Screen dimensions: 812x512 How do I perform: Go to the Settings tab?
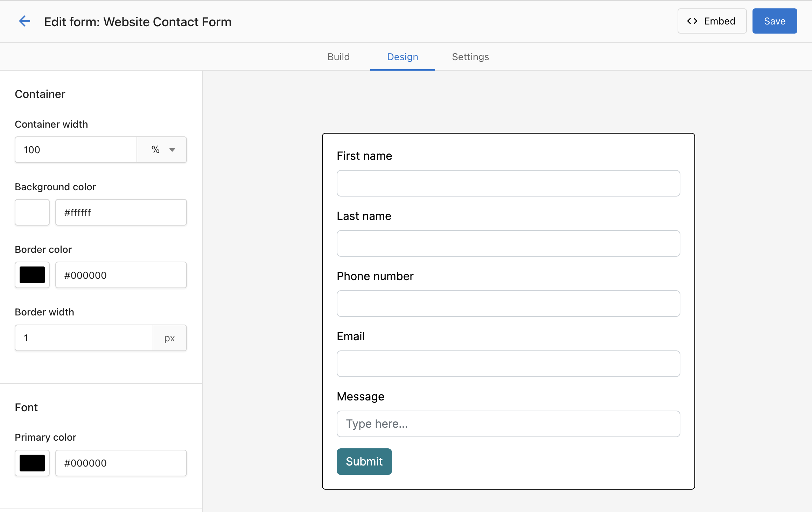(470, 57)
